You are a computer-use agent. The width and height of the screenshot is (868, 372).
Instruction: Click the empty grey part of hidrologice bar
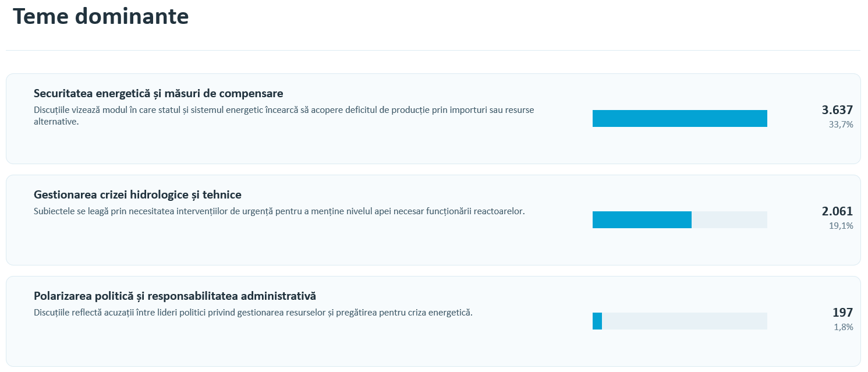729,219
